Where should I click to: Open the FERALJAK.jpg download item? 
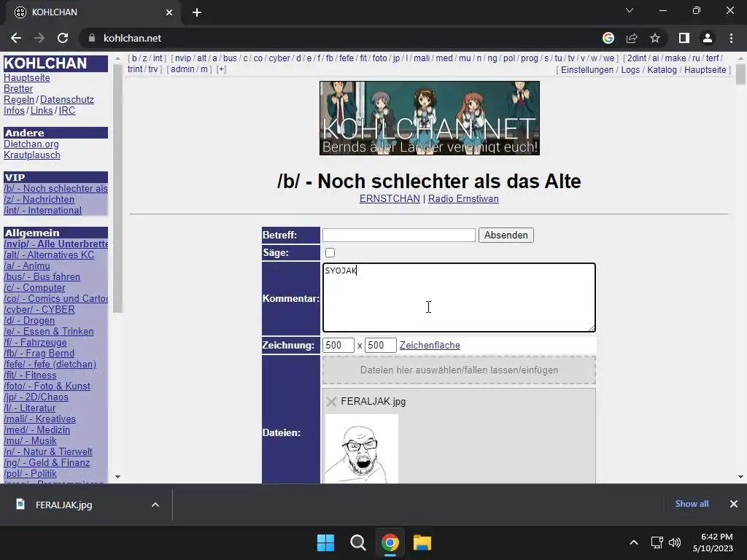[63, 505]
